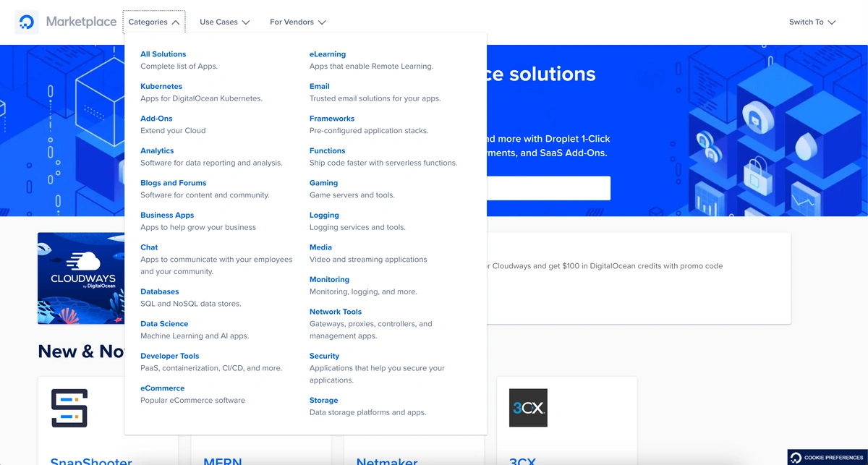
Task: Collapse the Categories dropdown
Action: 154,22
